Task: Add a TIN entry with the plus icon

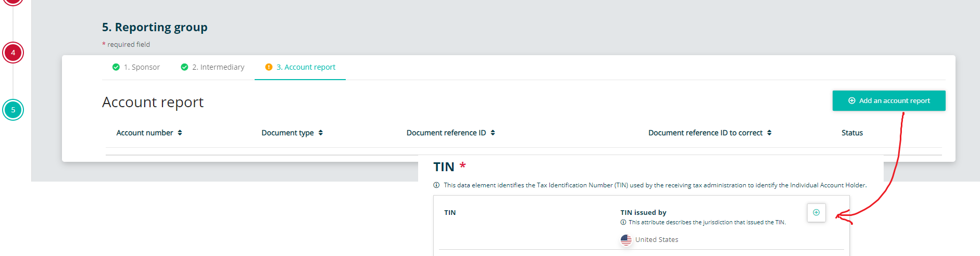Action: tap(816, 212)
